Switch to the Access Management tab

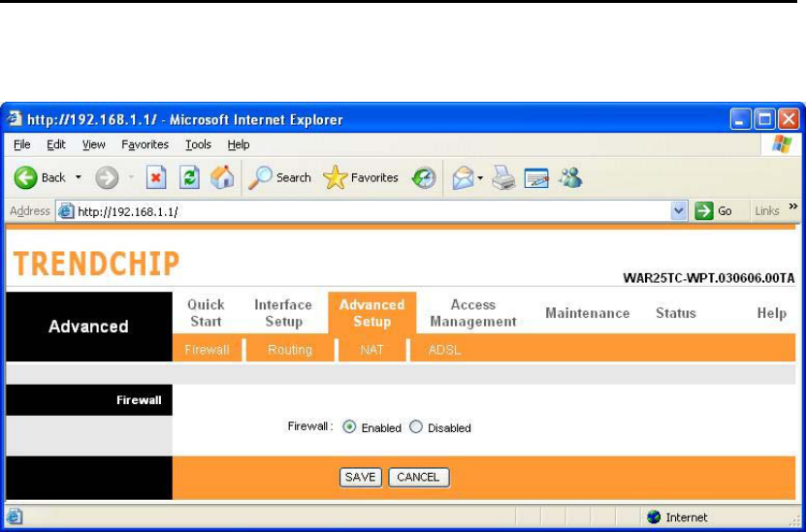click(x=473, y=313)
